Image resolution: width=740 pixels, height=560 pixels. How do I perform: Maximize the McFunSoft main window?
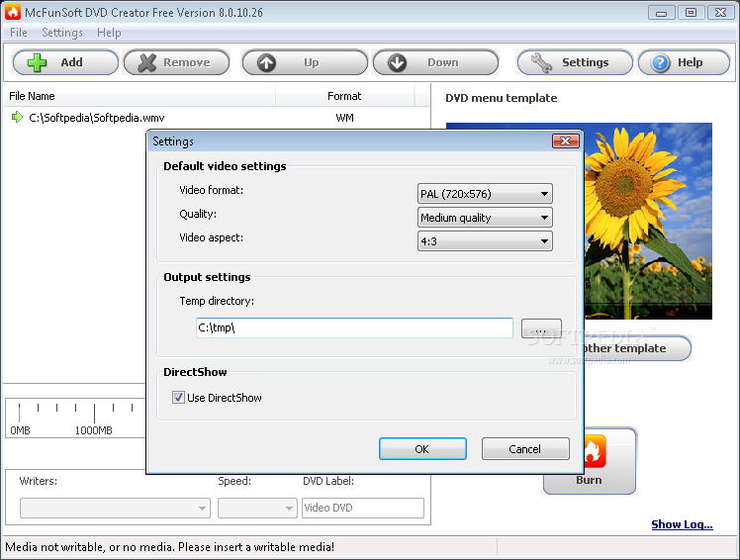[691, 12]
